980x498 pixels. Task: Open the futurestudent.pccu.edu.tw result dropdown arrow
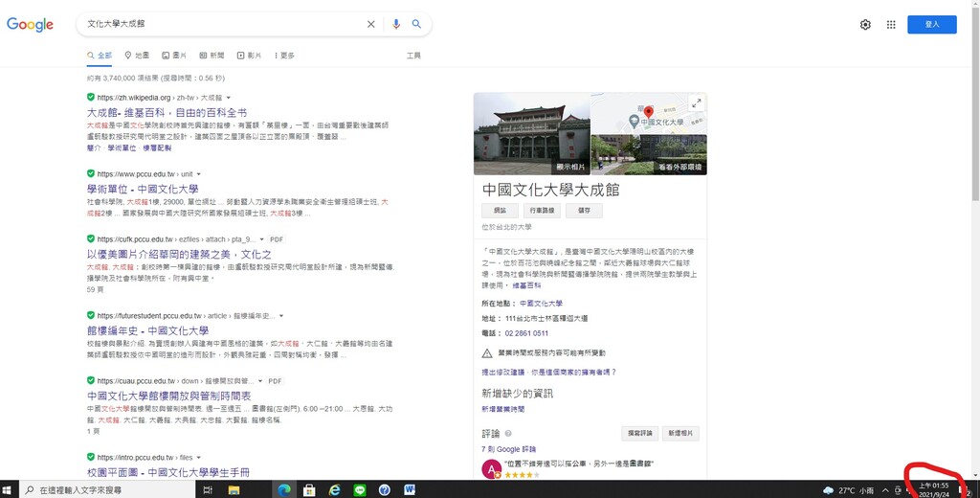(281, 316)
